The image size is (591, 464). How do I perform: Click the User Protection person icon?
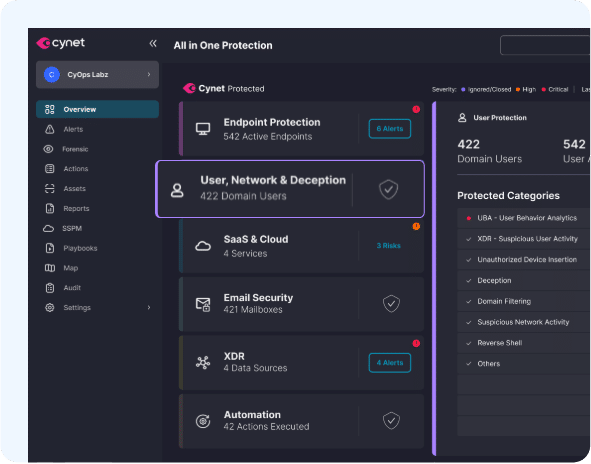[x=462, y=118]
